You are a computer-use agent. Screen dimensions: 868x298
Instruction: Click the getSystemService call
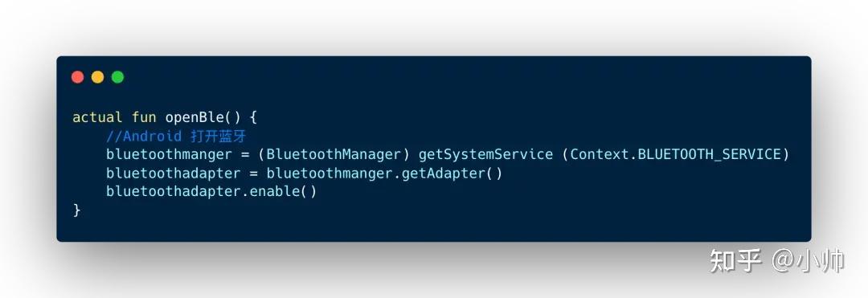click(x=485, y=154)
